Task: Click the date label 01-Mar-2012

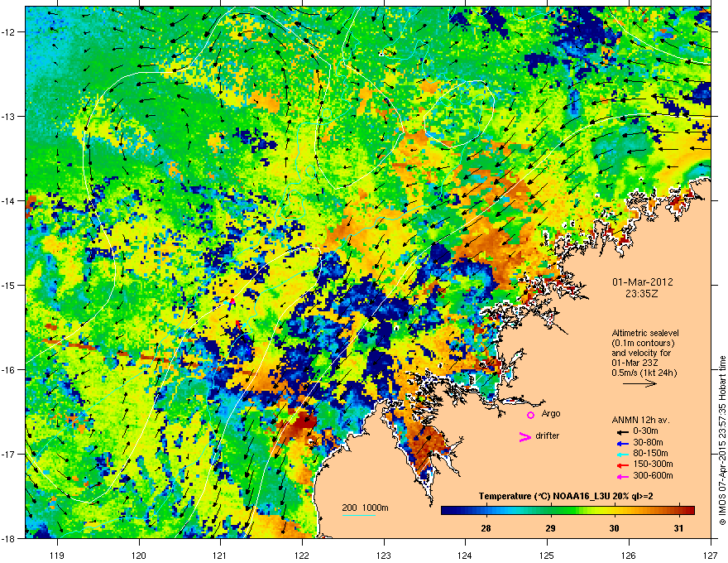Action: pyautogui.click(x=642, y=282)
